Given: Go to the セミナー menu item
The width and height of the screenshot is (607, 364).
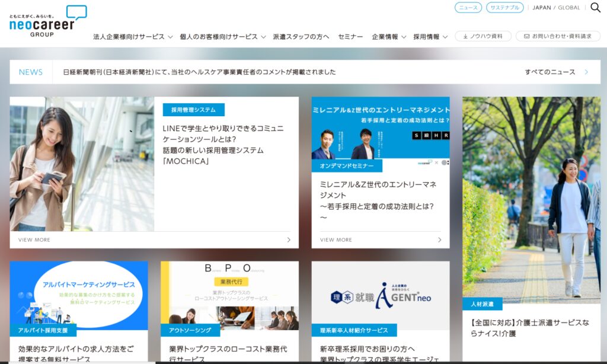Looking at the screenshot, I should 350,37.
